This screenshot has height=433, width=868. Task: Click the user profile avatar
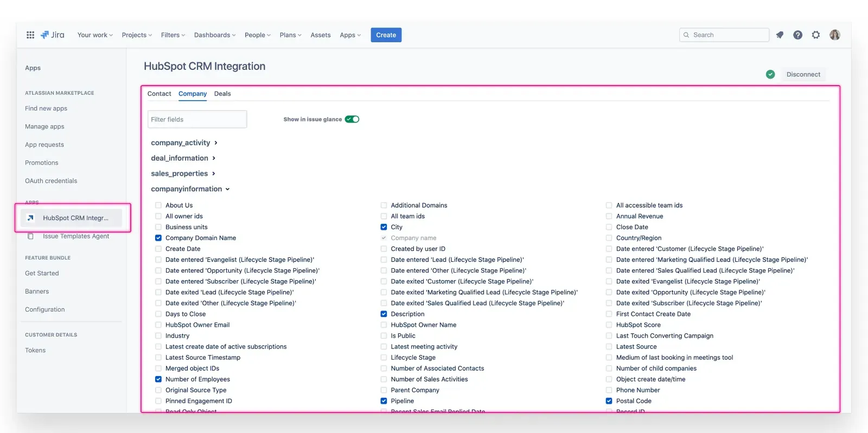click(835, 35)
